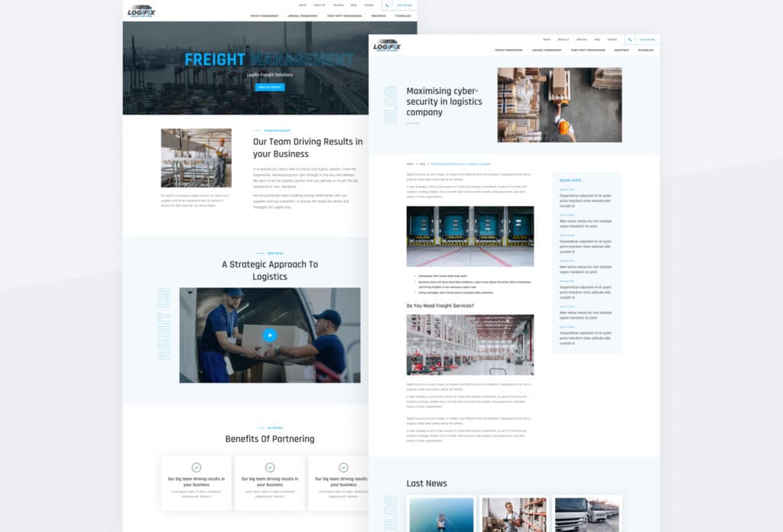Select Blog in the top navigation
The width and height of the screenshot is (783, 532).
pos(596,39)
